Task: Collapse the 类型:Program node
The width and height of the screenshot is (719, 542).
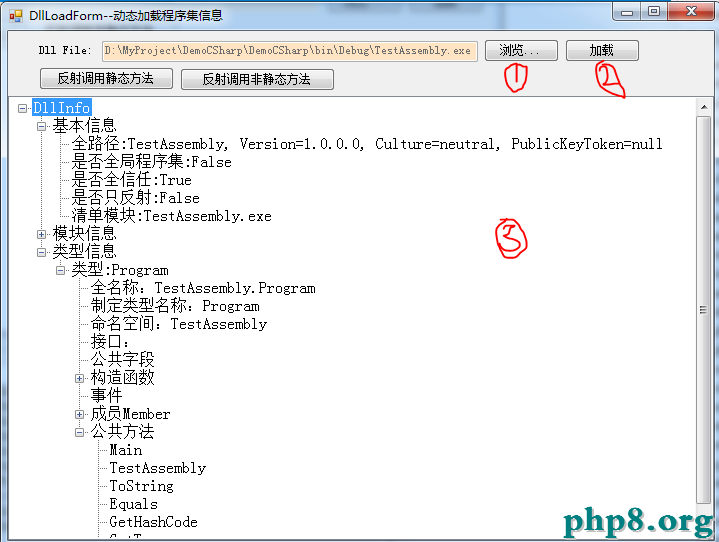Action: tap(60, 271)
